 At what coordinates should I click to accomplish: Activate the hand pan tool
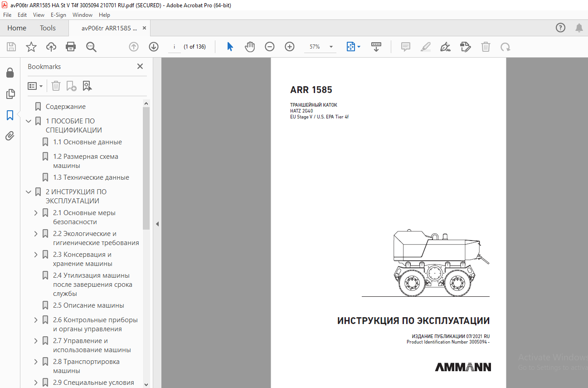point(250,47)
